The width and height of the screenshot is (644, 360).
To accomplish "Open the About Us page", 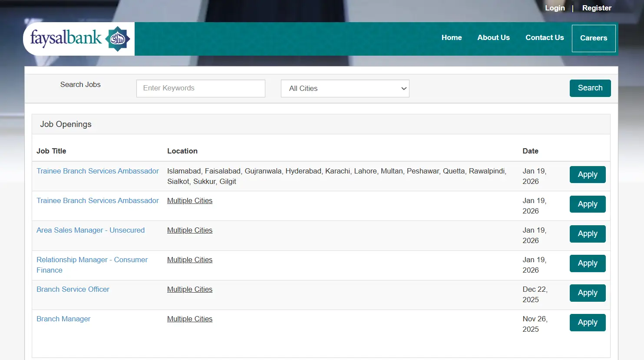I will point(493,38).
